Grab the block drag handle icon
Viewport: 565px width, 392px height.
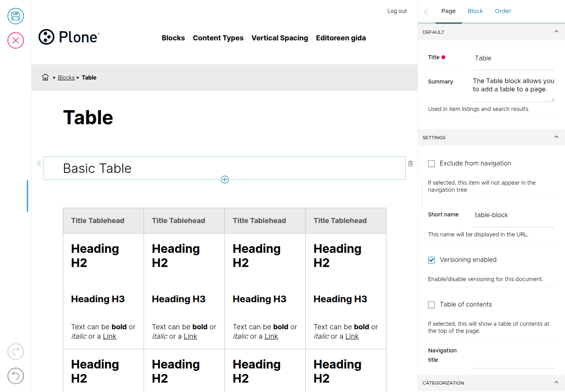pyautogui.click(x=39, y=163)
